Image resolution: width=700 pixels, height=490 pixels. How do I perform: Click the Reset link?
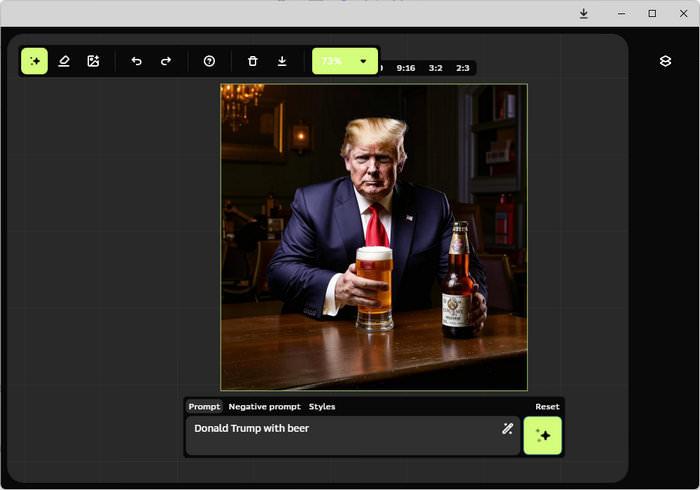[547, 407]
